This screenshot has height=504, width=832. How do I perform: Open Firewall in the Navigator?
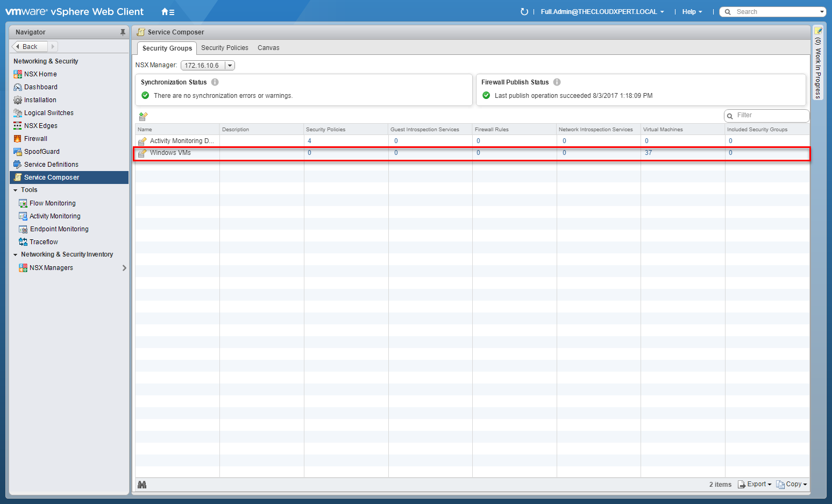[x=35, y=139]
